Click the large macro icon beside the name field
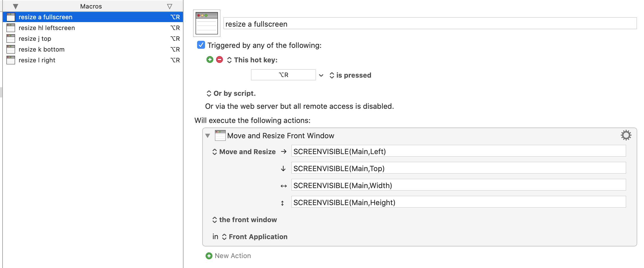The height and width of the screenshot is (268, 644). (207, 23)
